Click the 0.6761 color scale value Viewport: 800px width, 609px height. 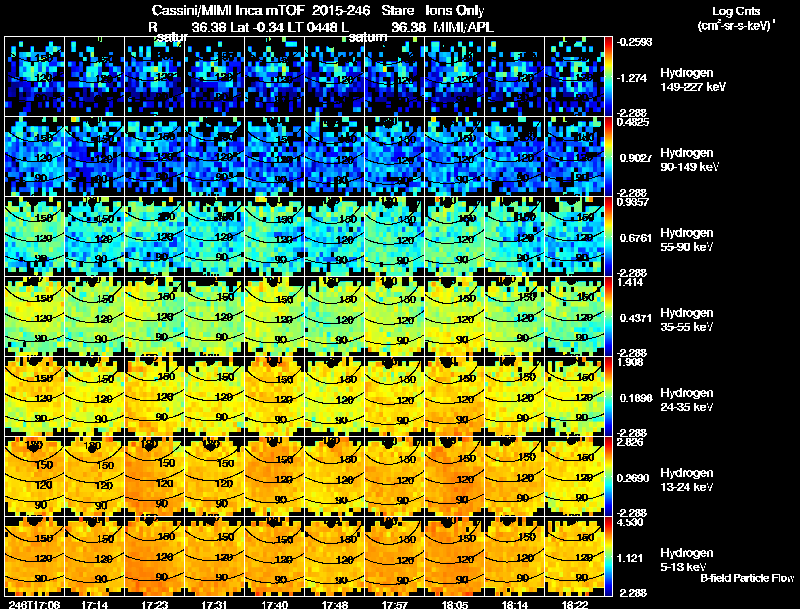click(634, 238)
